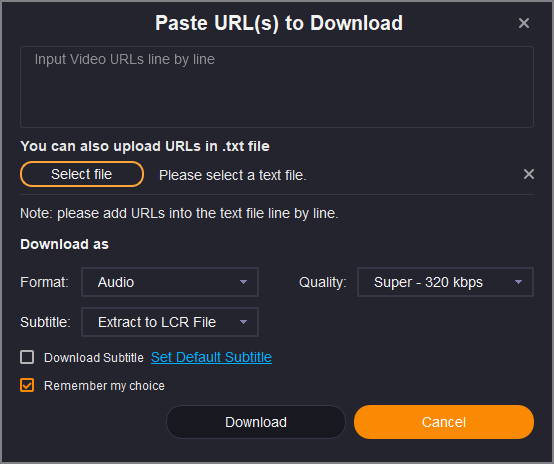Click the orange Cancel button

[444, 422]
